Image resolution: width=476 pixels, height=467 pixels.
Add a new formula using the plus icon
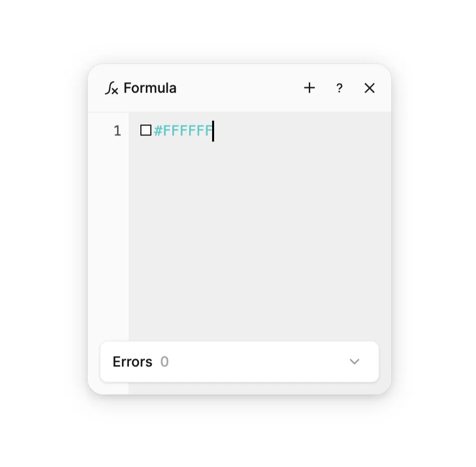[309, 88]
